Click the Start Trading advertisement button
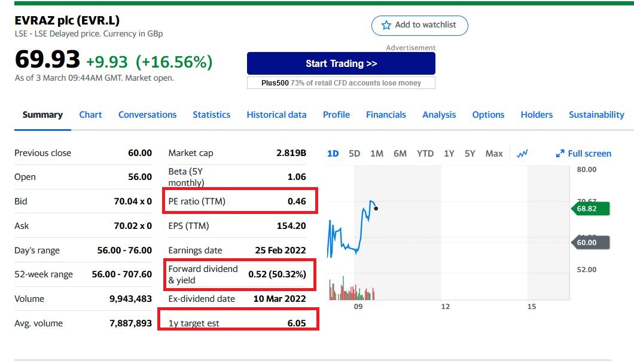This screenshot has width=634, height=364. 342,63
